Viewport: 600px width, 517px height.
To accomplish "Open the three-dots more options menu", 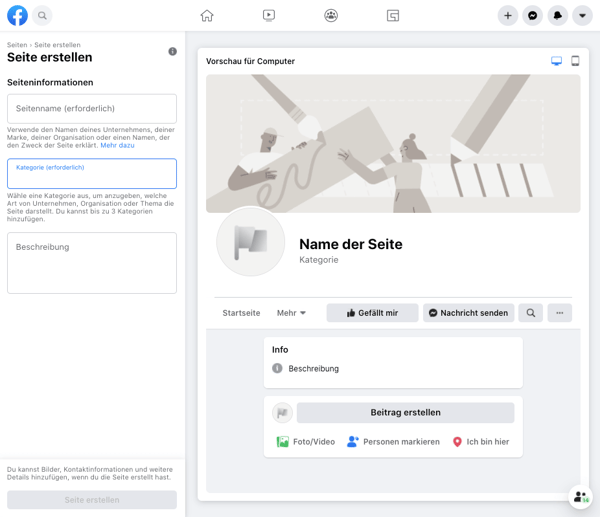I will [x=559, y=313].
